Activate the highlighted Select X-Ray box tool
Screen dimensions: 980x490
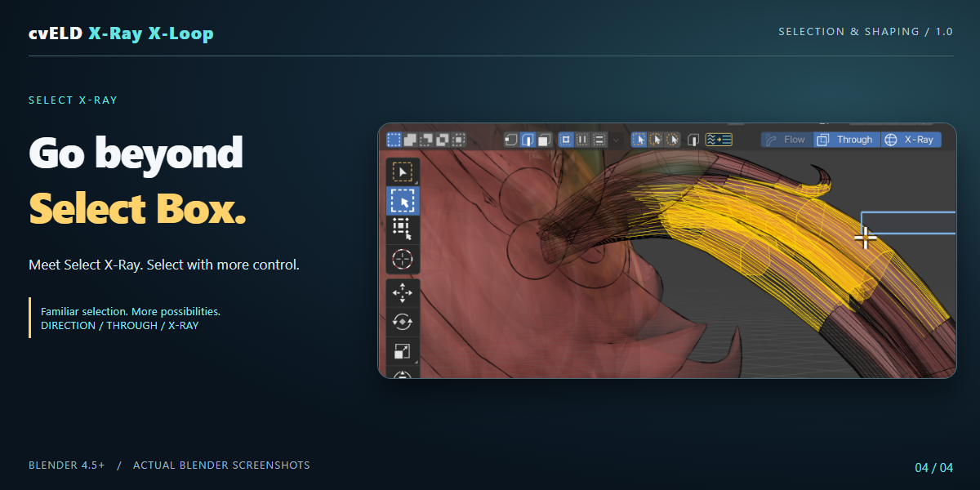(403, 200)
